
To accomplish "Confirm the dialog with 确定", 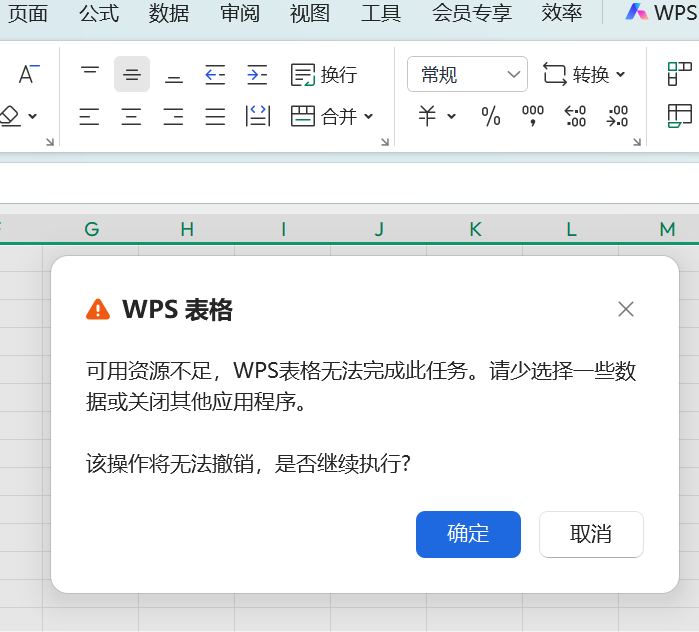I will click(468, 534).
